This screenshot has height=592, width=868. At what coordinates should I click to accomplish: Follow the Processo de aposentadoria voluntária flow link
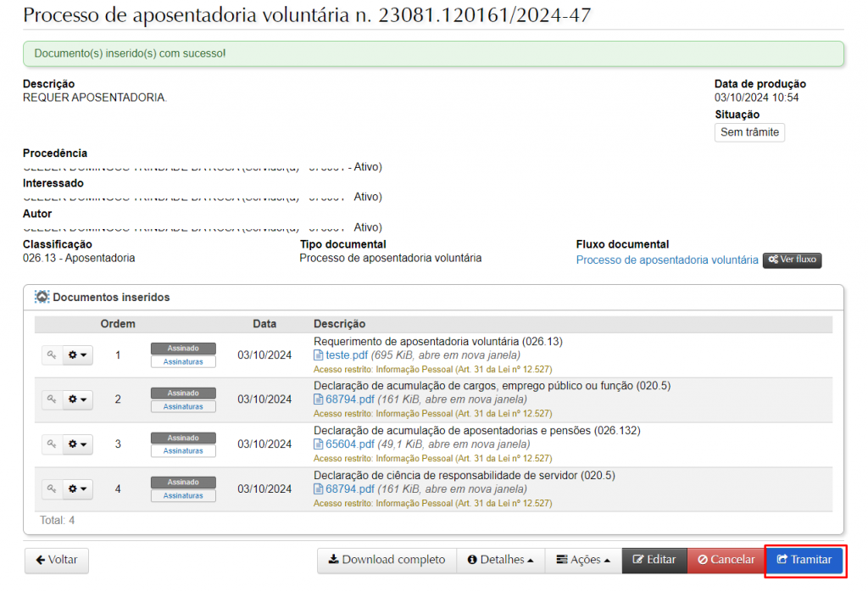pyautogui.click(x=667, y=260)
